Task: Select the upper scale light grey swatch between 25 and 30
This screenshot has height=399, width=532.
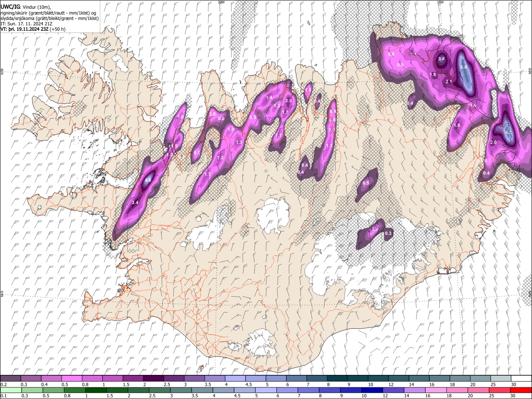Action: (501, 379)
